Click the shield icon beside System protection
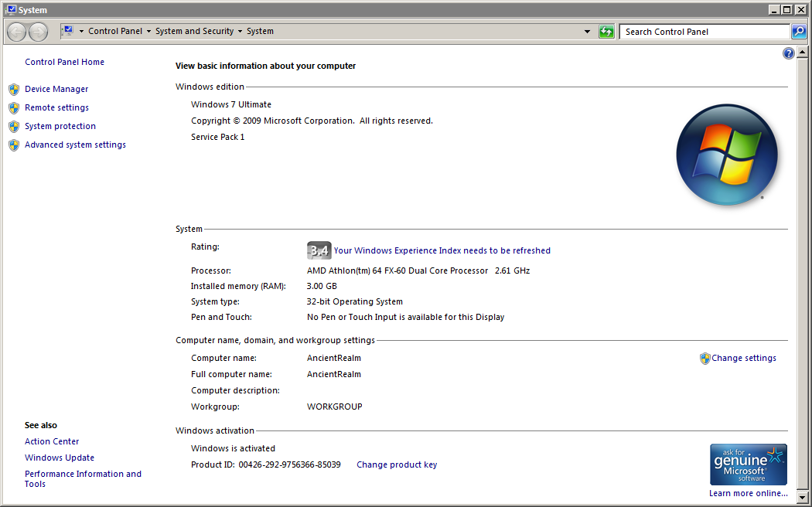Screen dimensions: 812x507 14,127
